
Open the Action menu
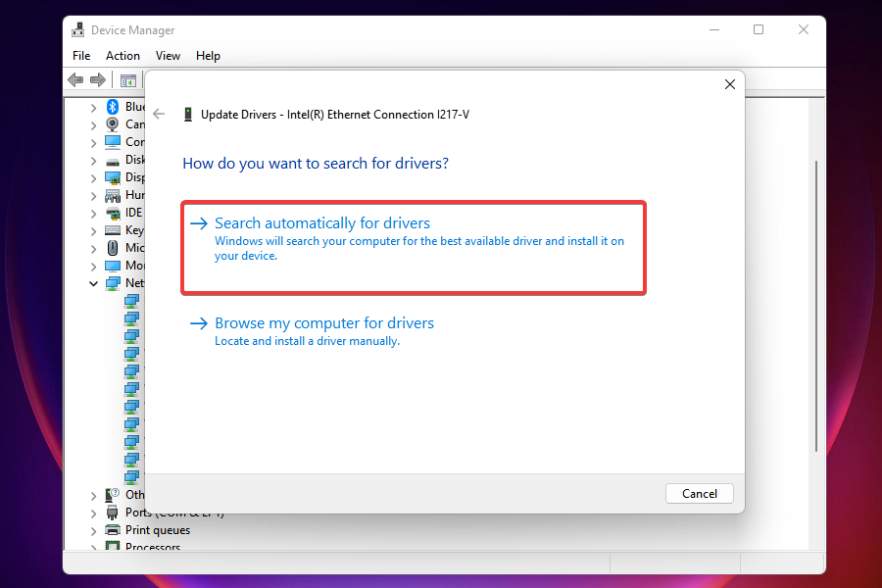click(122, 56)
